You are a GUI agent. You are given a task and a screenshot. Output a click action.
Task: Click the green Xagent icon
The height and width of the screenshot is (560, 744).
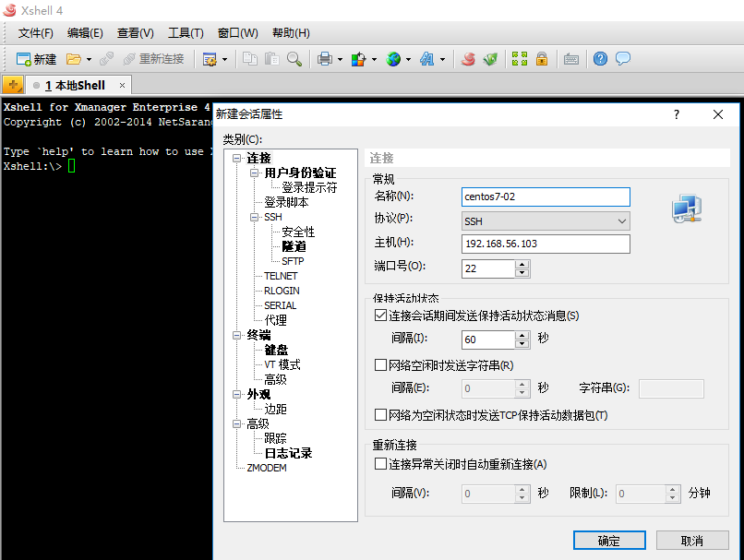coord(490,59)
